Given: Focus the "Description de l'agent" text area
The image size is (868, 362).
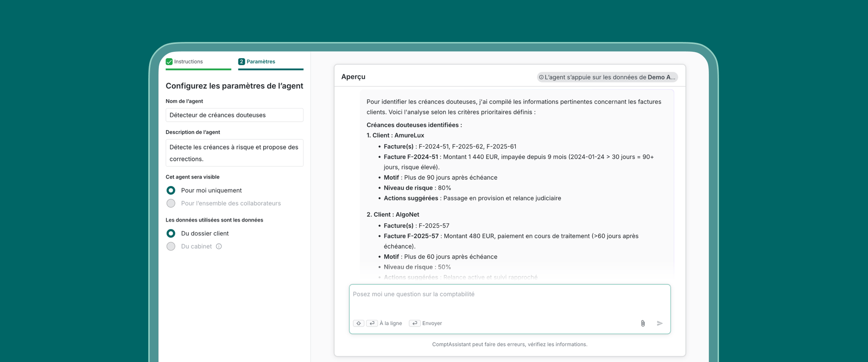Looking at the screenshot, I should click(234, 153).
